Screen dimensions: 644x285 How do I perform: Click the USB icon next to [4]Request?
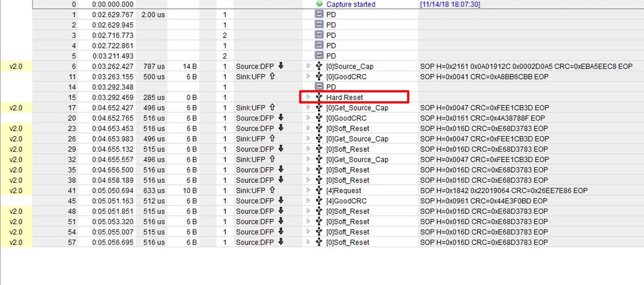pos(319,190)
